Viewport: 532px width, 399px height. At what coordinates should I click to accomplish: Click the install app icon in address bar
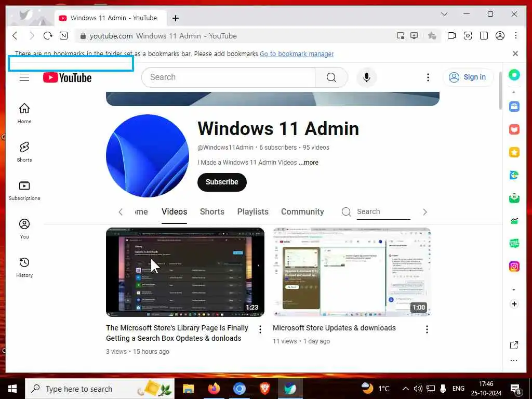(x=414, y=36)
